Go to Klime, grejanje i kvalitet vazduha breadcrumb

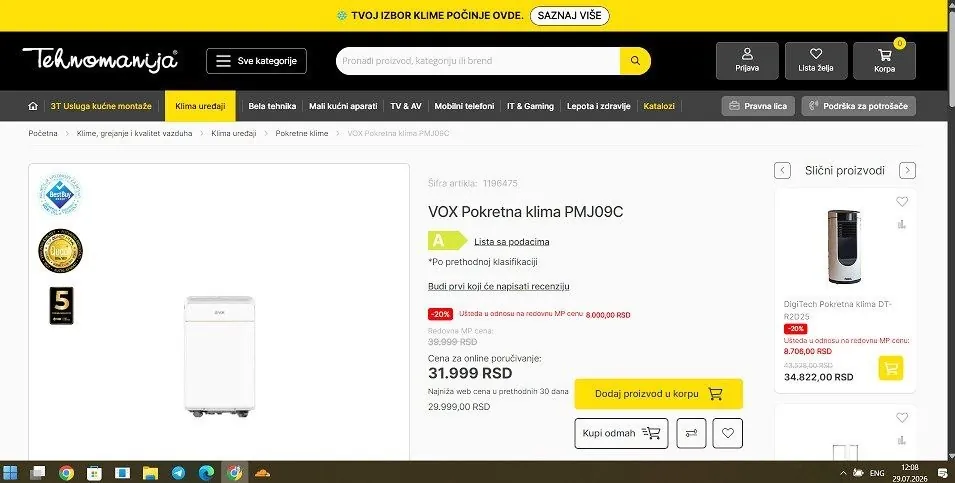pos(135,133)
